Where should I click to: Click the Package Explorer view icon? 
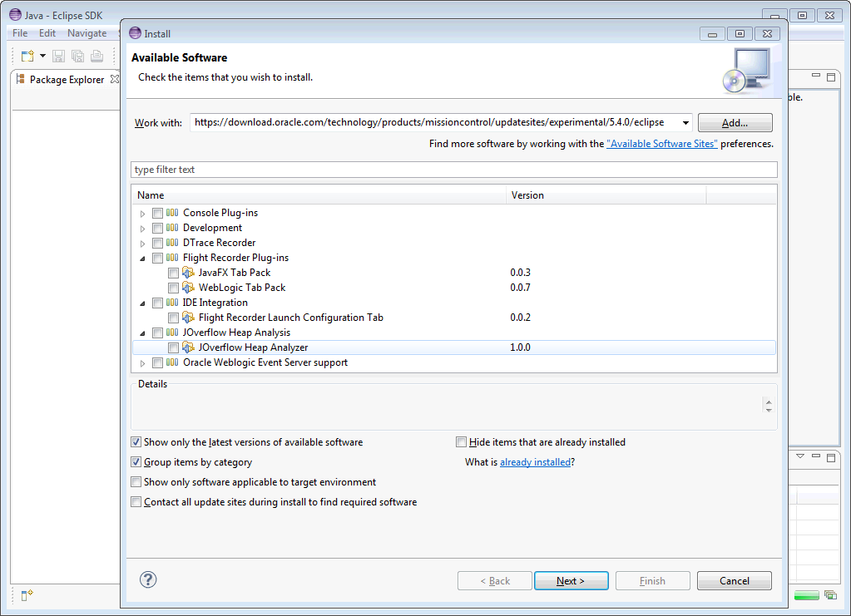[x=21, y=80]
